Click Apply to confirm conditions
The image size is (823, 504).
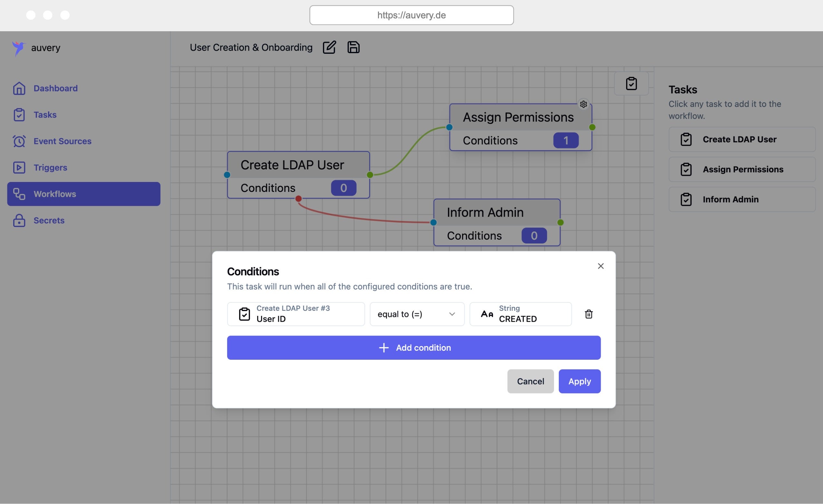point(579,381)
